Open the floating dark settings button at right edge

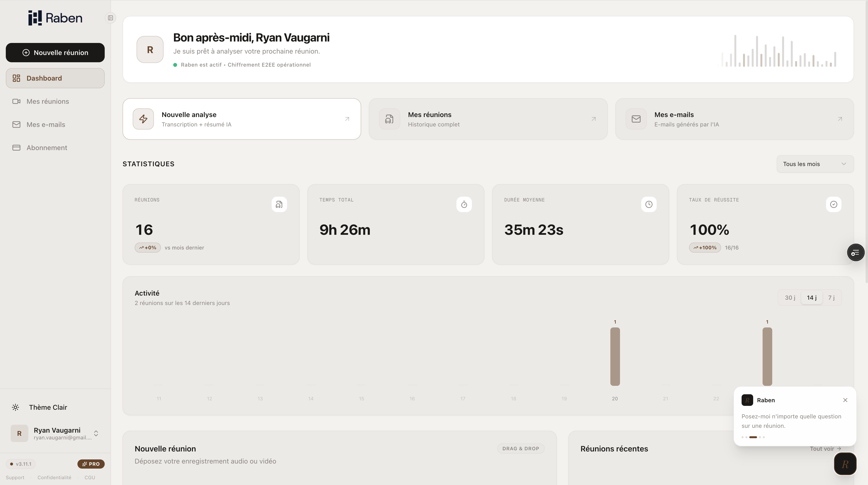click(855, 252)
